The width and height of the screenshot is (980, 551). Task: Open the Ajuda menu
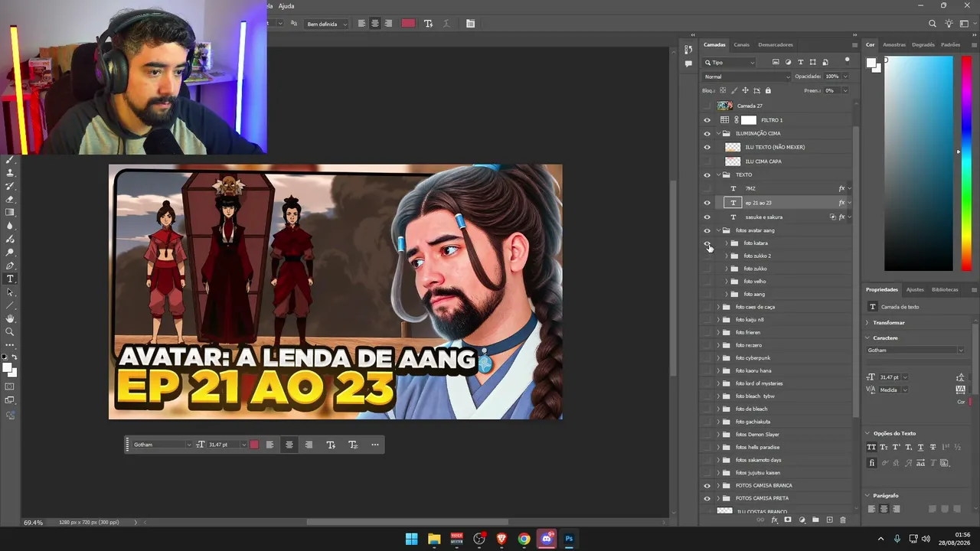tap(286, 6)
